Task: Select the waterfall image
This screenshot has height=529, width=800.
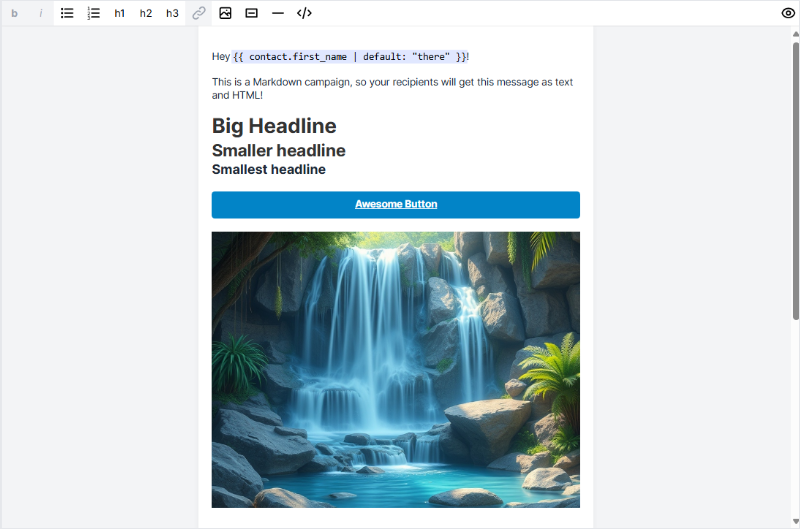Action: pos(396,370)
